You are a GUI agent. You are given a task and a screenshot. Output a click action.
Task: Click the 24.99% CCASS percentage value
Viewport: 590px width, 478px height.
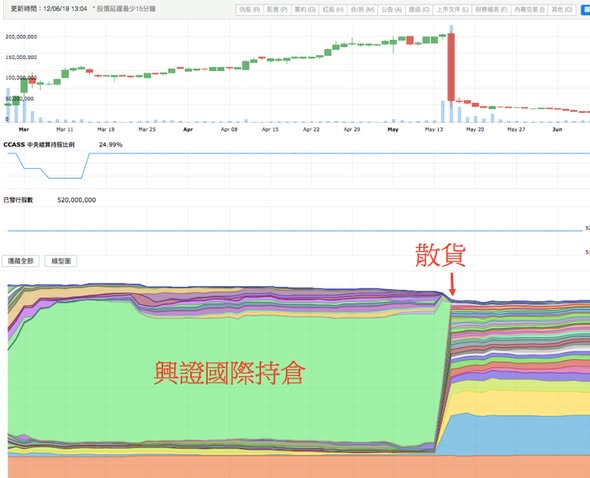[x=111, y=145]
